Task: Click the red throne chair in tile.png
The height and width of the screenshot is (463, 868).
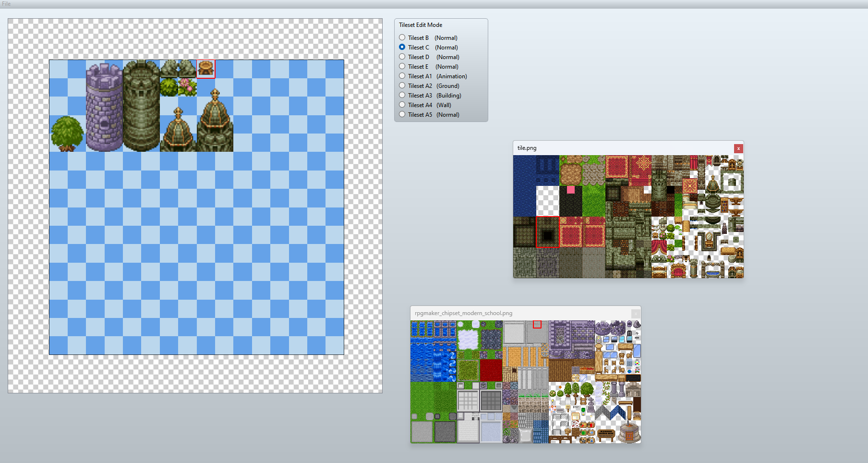Action: tap(678, 270)
